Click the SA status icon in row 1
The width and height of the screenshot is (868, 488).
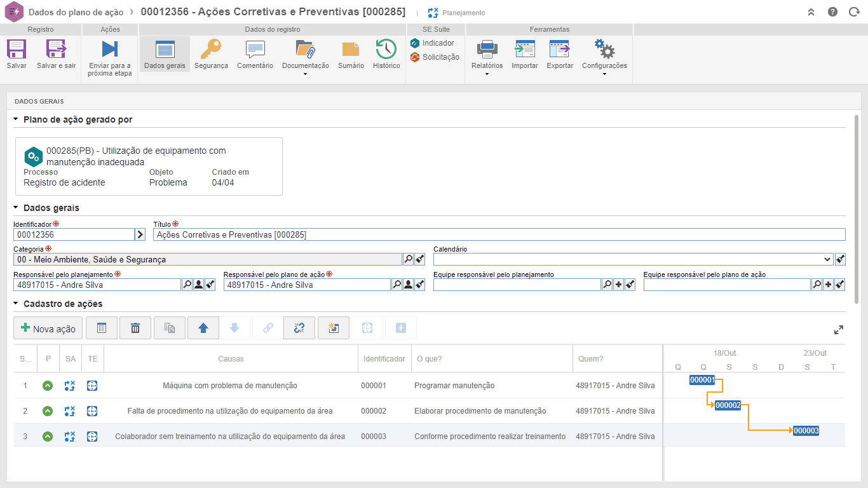70,386
